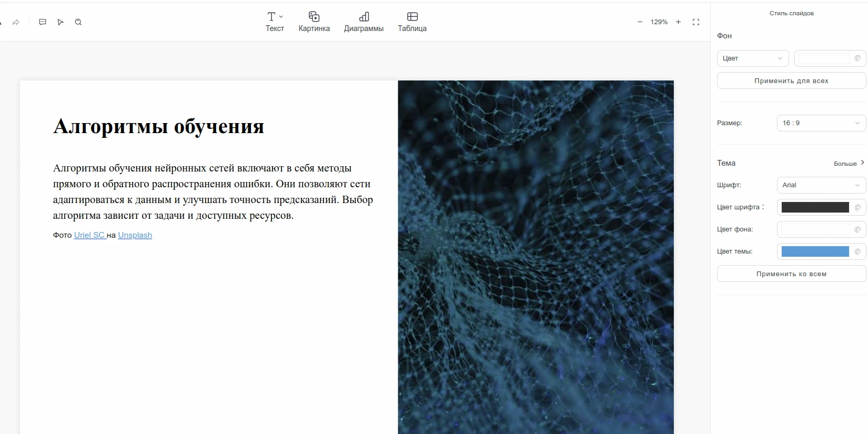This screenshot has height=434, width=868.
Task: Follow the Unsplash link
Action: point(135,235)
